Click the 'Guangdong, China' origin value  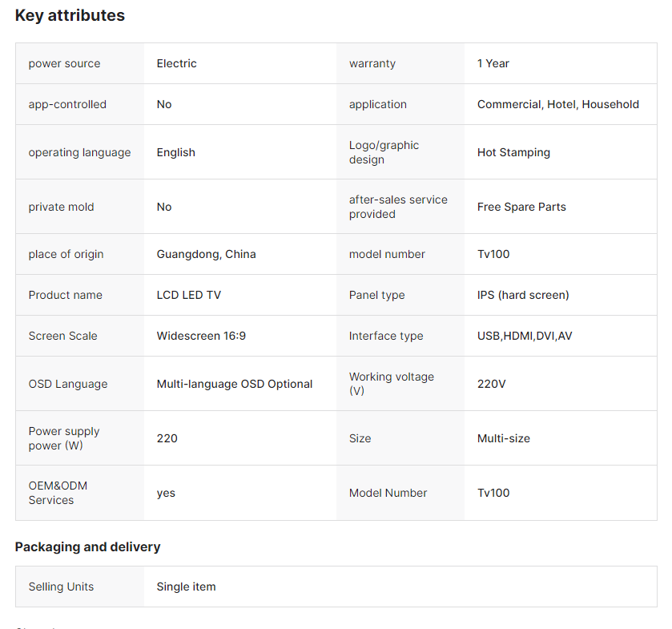click(x=206, y=254)
